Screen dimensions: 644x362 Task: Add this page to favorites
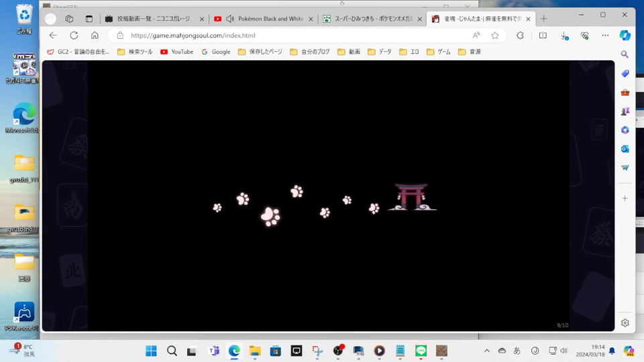pos(495,36)
